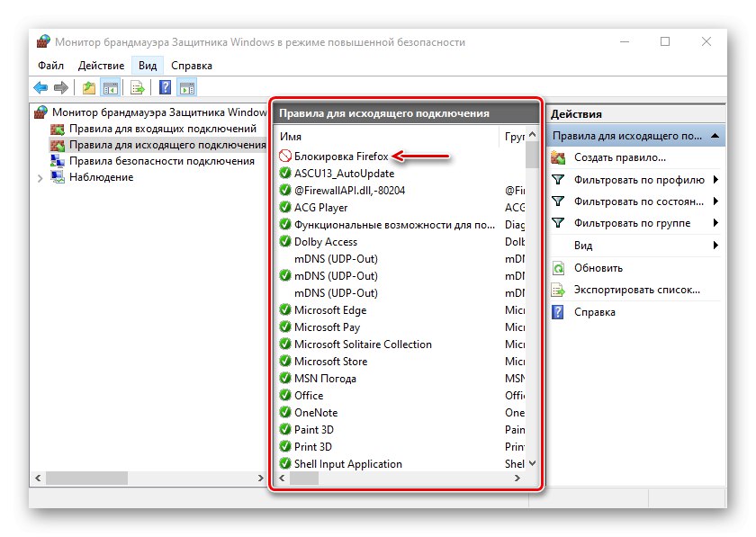Image resolution: width=756 pixels, height=537 pixels.
Task: Select the Функциональные возможности для по... rule
Action: pyautogui.click(x=394, y=225)
